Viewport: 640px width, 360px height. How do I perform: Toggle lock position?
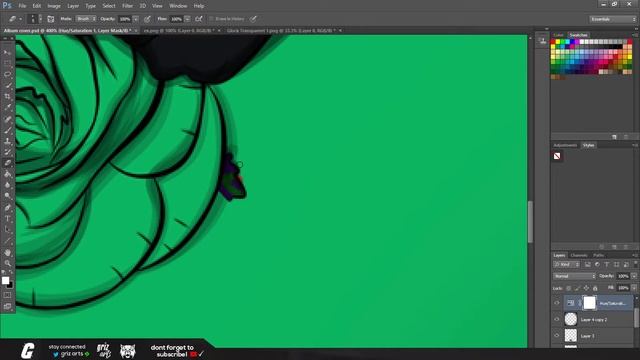click(x=586, y=288)
